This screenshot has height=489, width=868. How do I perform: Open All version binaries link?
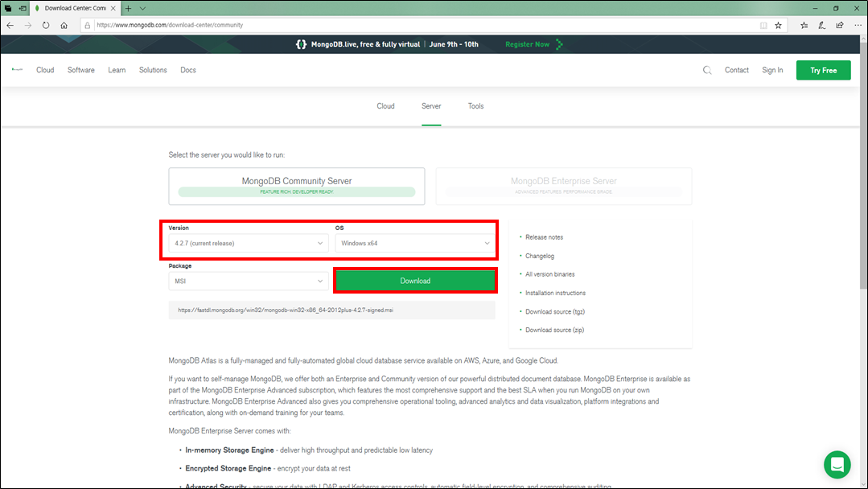click(549, 274)
